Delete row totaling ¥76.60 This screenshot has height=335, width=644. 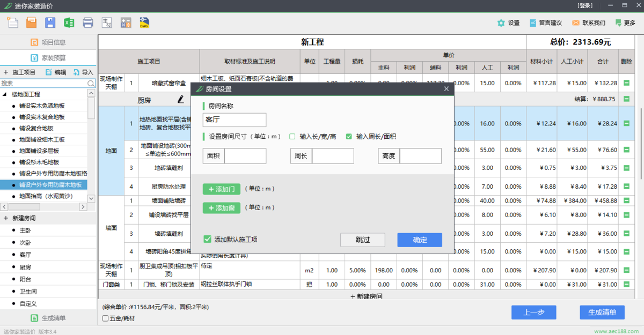coord(626,150)
